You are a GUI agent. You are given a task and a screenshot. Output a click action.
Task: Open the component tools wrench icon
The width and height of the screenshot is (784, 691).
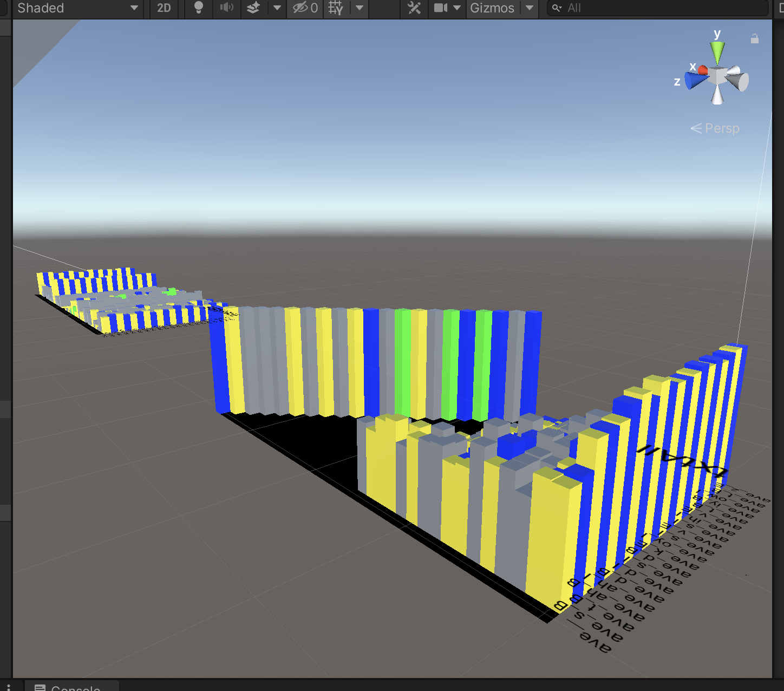click(414, 8)
